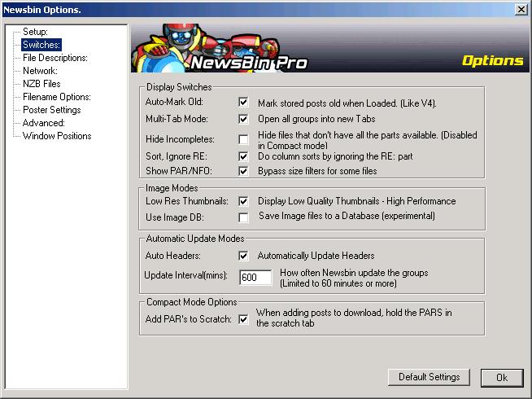This screenshot has width=532, height=399.
Task: Toggle the Auto-Mark Old checkbox
Action: [x=243, y=103]
